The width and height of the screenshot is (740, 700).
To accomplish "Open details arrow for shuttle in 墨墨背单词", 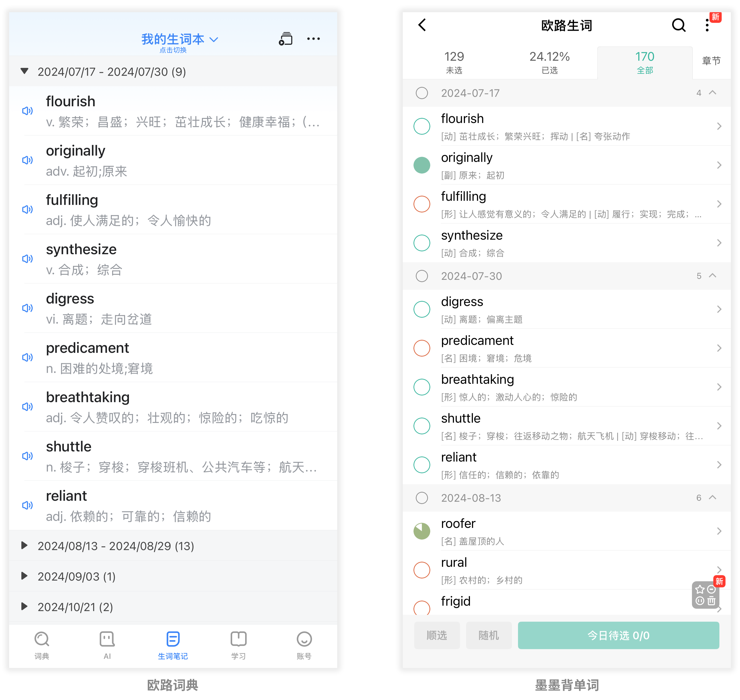I will pos(719,426).
